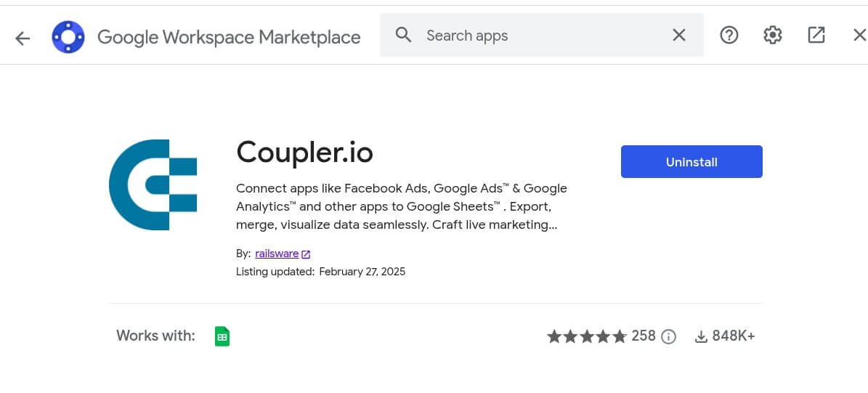This screenshot has width=868, height=393.
Task: Click the Google Sheets icon
Action: click(222, 336)
